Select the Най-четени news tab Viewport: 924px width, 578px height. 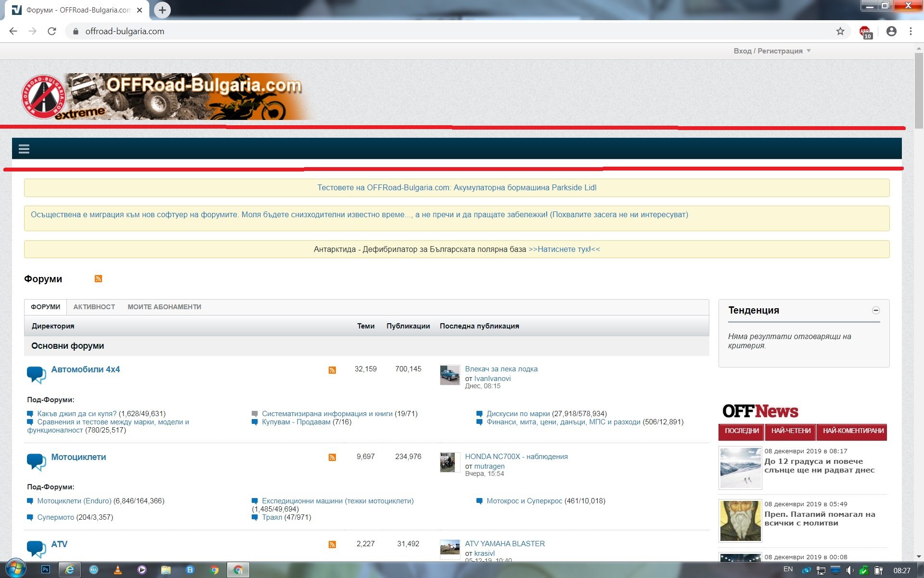point(790,431)
